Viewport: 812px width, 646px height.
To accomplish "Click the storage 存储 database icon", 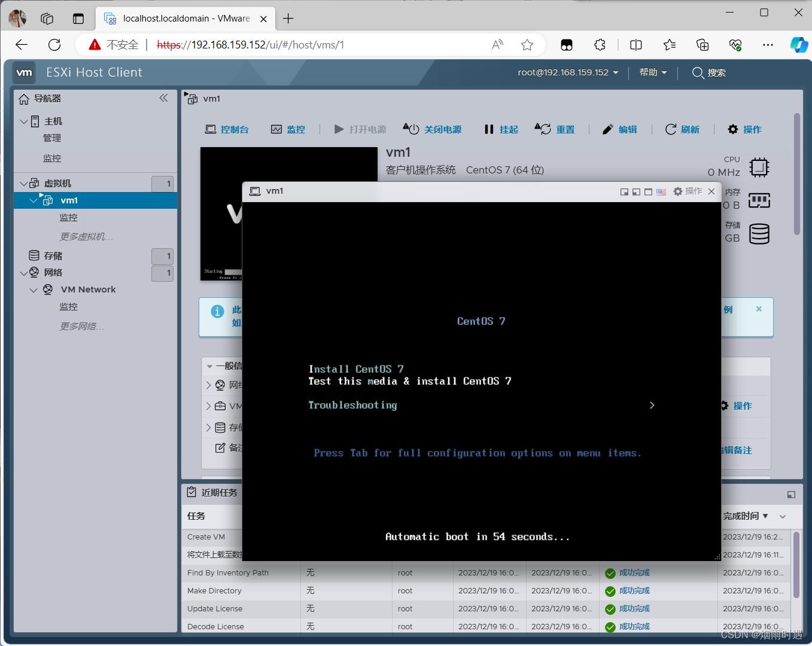I will point(759,234).
